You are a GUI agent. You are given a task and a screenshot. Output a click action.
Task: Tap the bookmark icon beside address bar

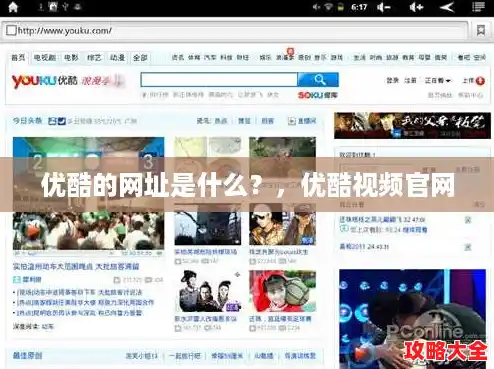(x=481, y=31)
